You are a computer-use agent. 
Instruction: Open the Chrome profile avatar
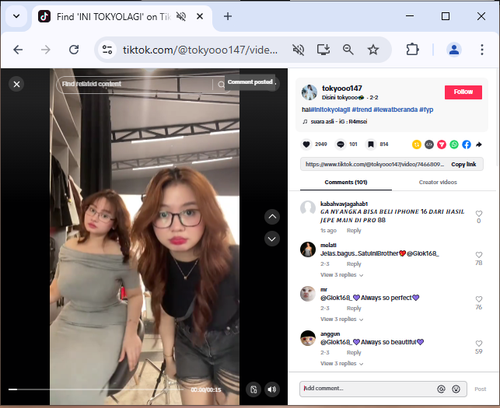coord(454,50)
